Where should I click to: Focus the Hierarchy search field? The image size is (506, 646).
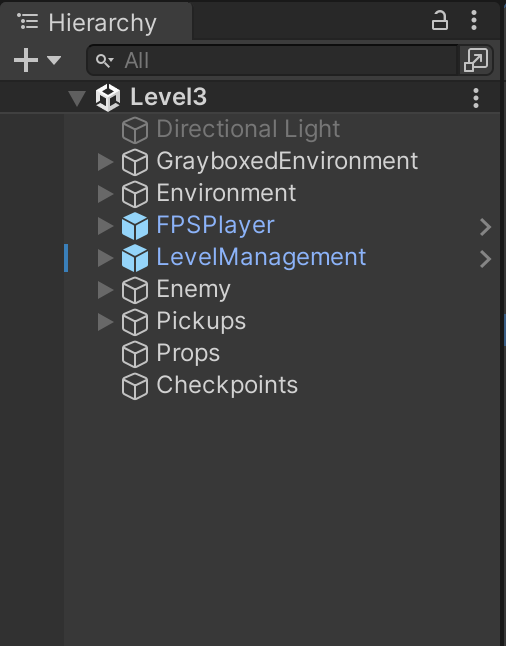272,60
